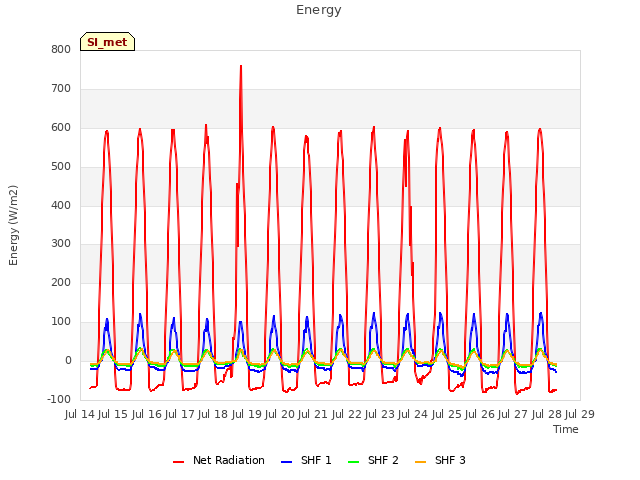
Task: Click the Jul 22 x-axis tick label
Action: click(x=347, y=414)
